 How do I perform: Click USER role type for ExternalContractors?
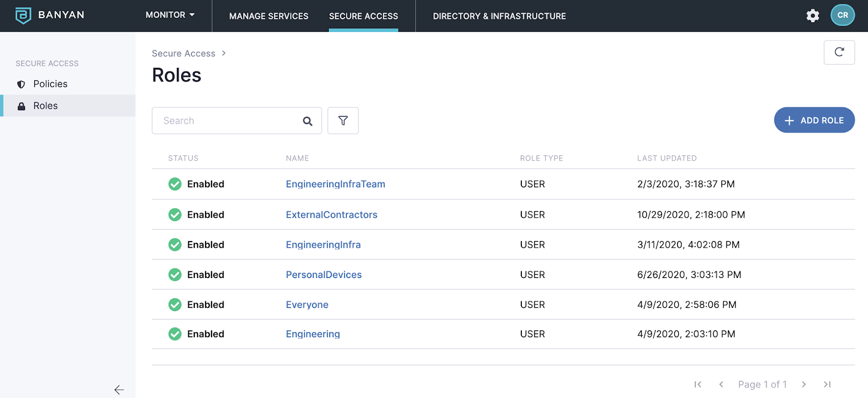point(532,215)
